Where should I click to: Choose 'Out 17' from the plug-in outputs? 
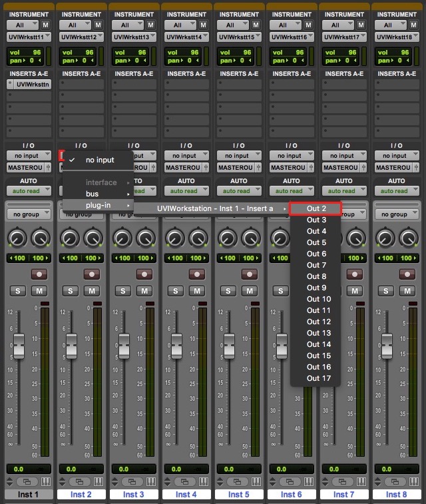point(315,378)
